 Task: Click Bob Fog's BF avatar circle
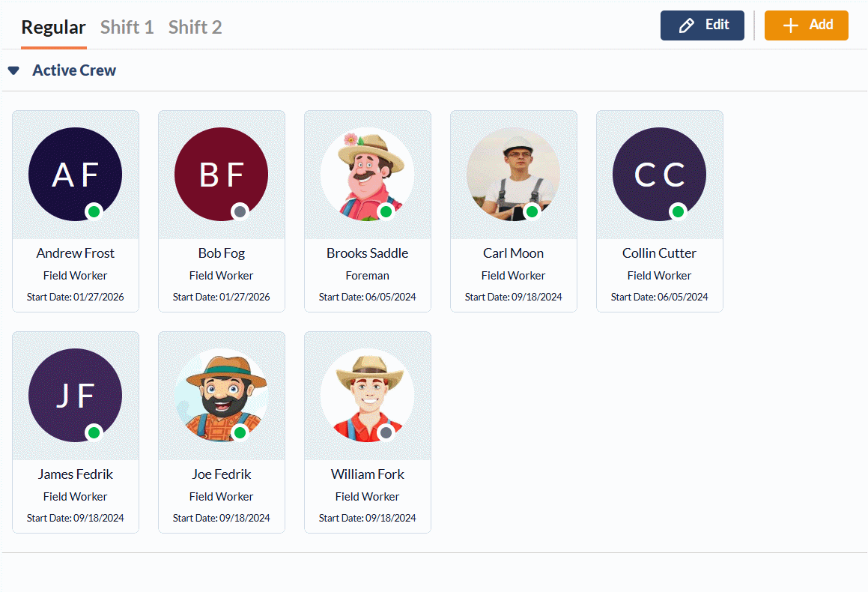pyautogui.click(x=221, y=174)
